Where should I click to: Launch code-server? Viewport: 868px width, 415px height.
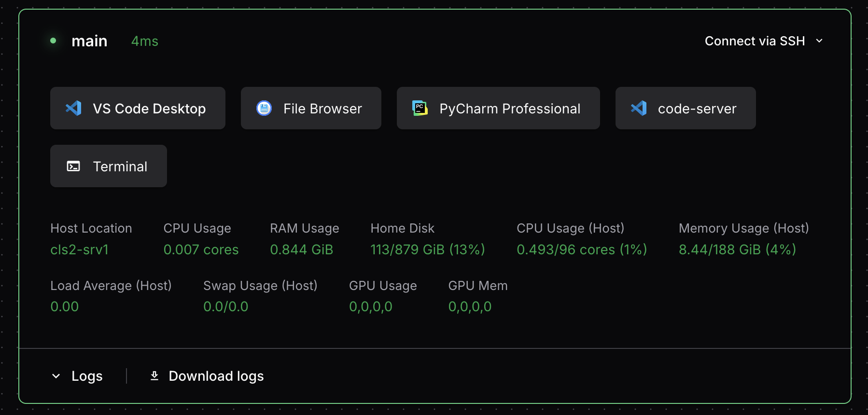pos(686,108)
